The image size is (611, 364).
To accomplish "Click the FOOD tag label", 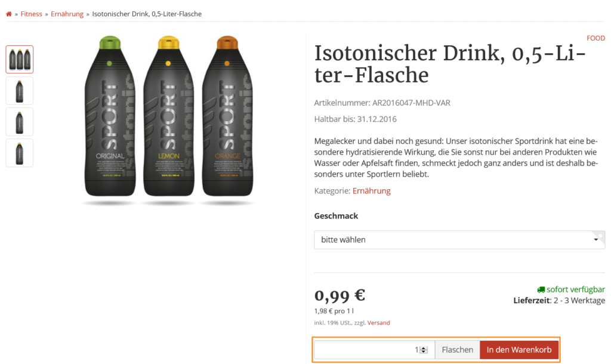I will [x=595, y=38].
